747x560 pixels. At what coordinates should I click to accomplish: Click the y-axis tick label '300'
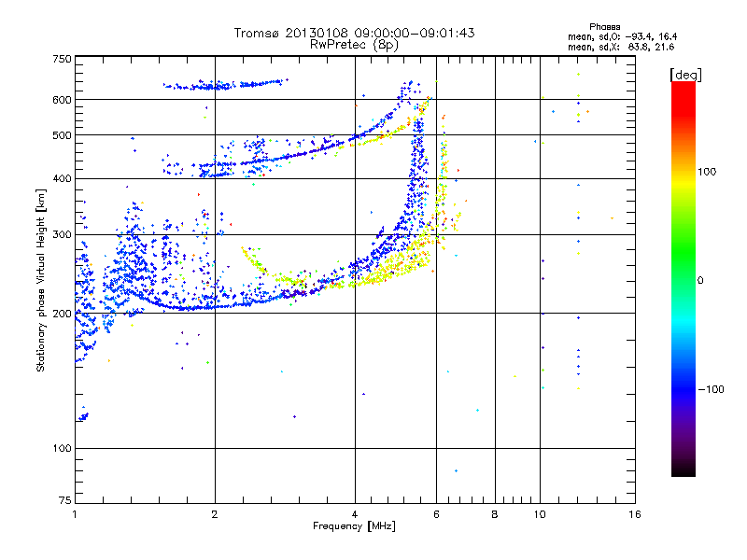coord(63,235)
